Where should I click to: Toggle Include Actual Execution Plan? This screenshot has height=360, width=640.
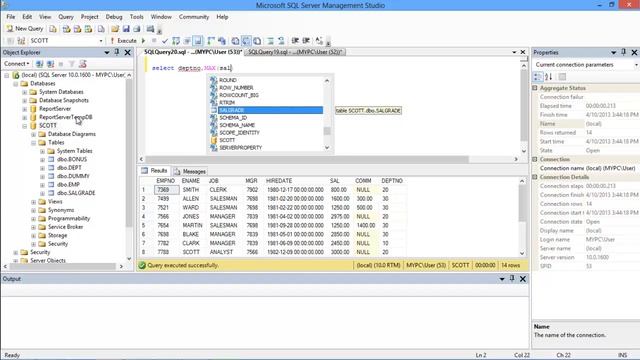211,40
